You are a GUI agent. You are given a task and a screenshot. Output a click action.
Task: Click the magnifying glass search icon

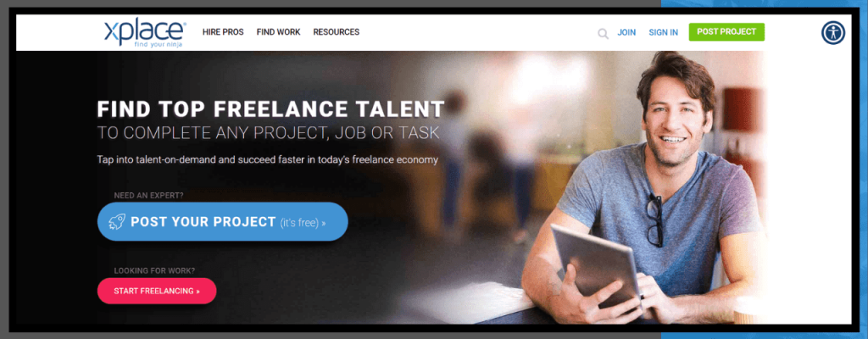point(603,34)
